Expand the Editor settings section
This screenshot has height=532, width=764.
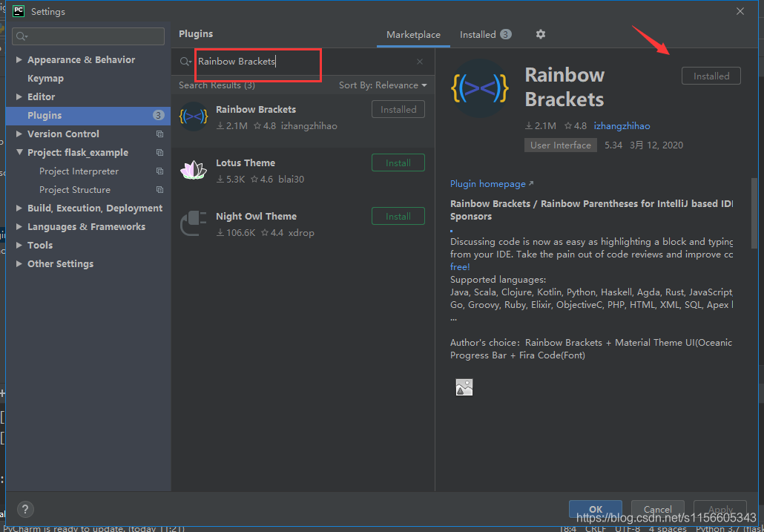(x=19, y=96)
